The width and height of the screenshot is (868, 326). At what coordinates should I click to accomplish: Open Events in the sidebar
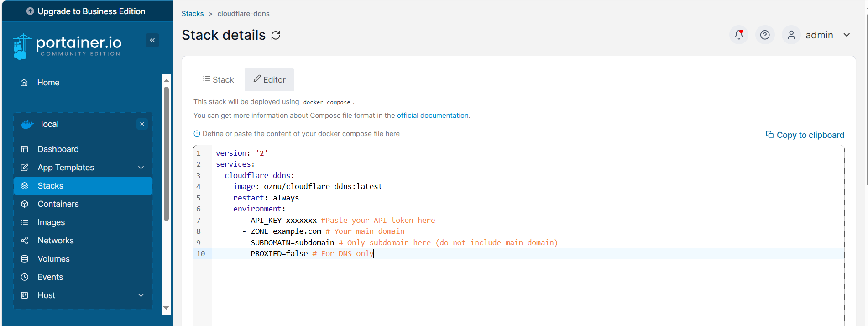coord(83,277)
